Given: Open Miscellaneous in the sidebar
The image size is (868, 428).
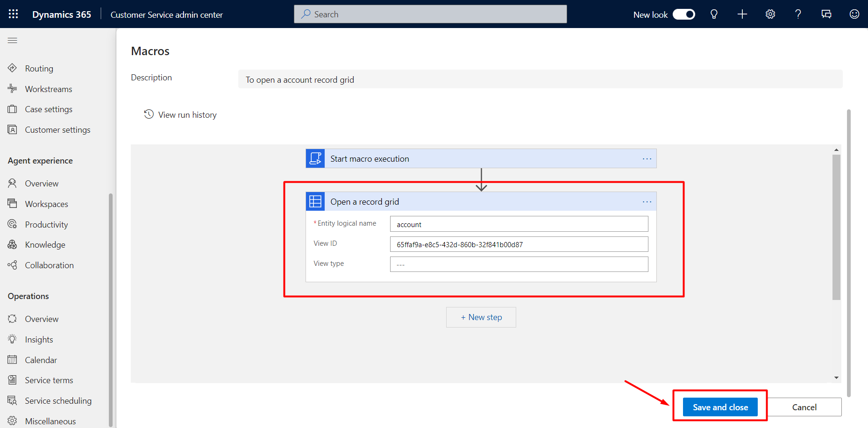Looking at the screenshot, I should coord(13,421).
